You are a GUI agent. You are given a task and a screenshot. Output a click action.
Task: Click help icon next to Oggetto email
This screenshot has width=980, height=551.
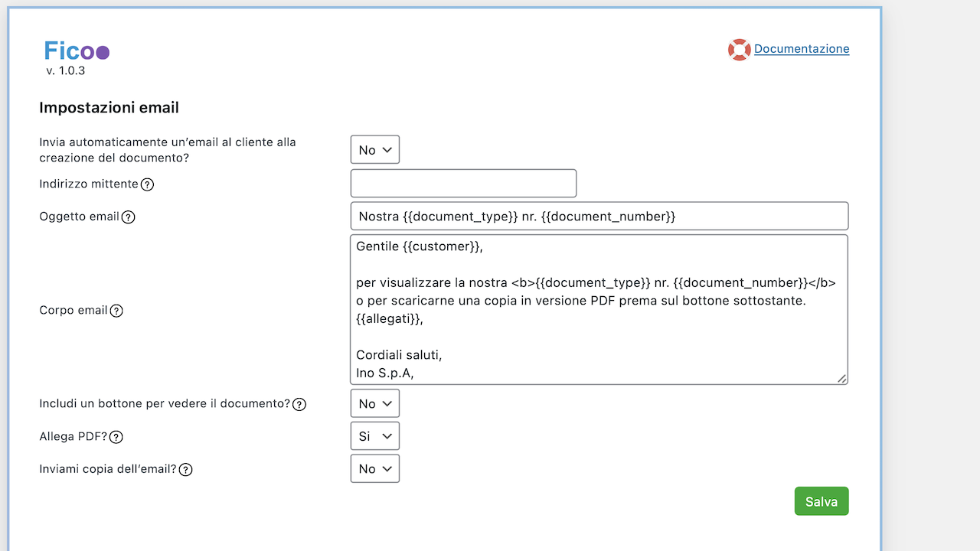129,217
